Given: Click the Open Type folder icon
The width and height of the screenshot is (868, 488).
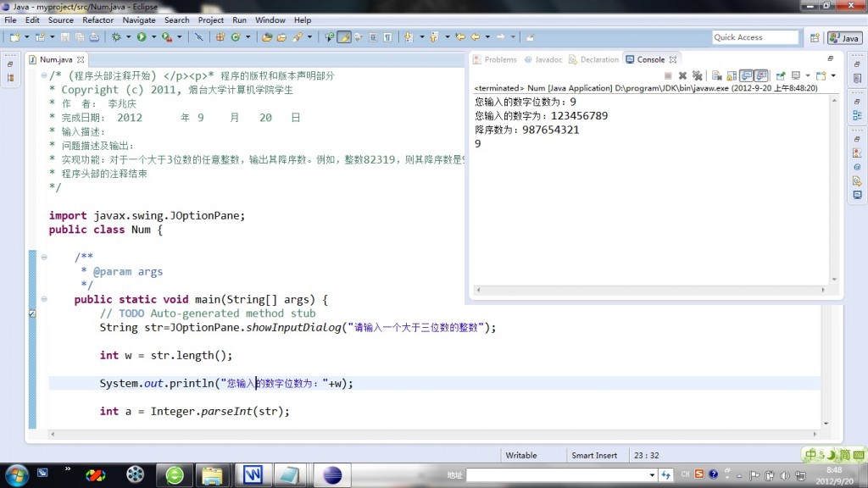Looking at the screenshot, I should pyautogui.click(x=267, y=37).
